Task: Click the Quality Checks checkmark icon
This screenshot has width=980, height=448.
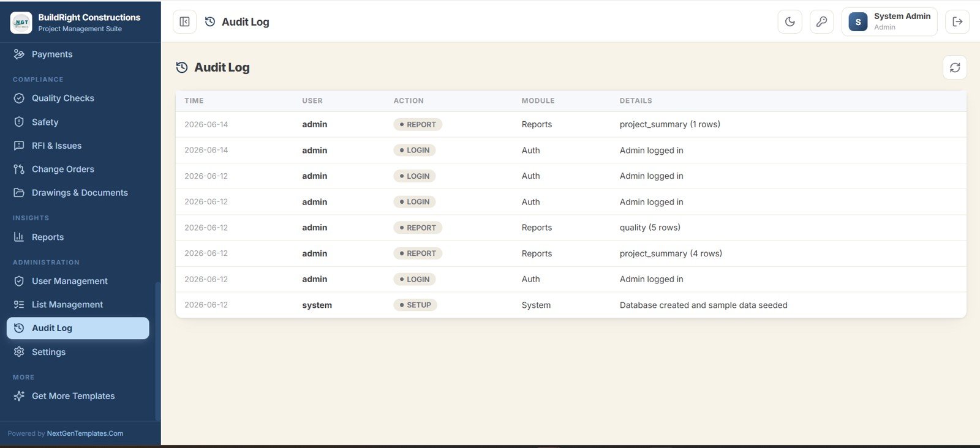Action: click(19, 98)
